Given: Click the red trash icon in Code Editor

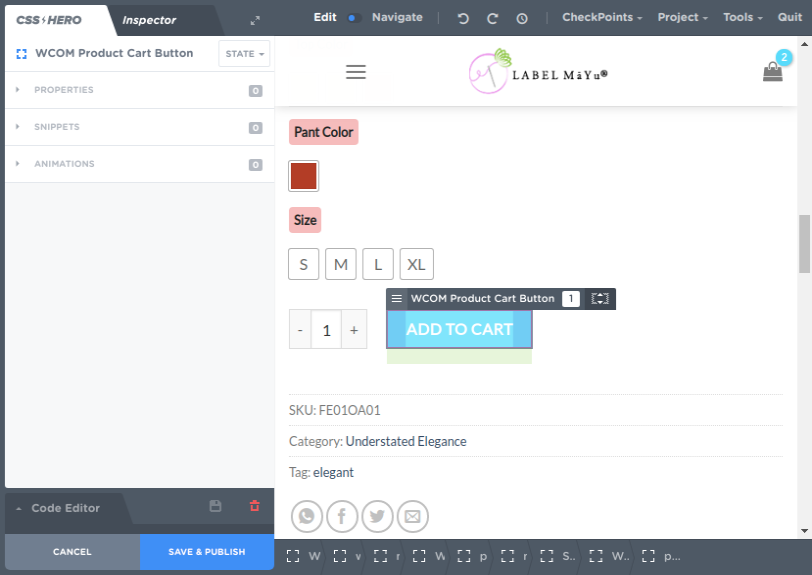Looking at the screenshot, I should [254, 506].
